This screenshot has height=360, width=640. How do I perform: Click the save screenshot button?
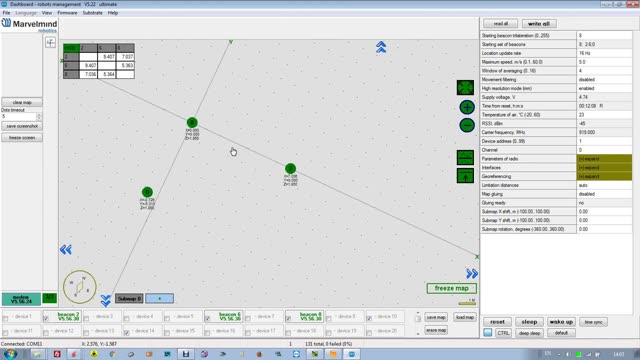tap(22, 126)
